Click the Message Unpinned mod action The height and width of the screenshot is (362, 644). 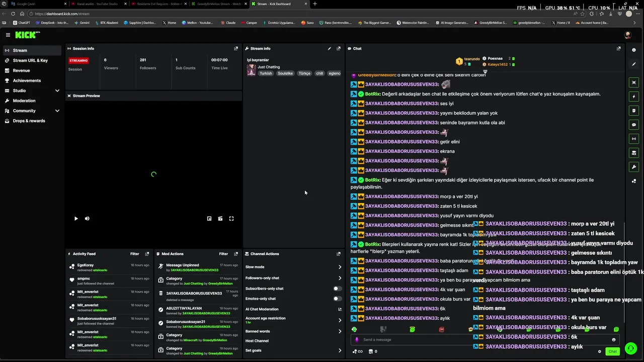click(198, 267)
